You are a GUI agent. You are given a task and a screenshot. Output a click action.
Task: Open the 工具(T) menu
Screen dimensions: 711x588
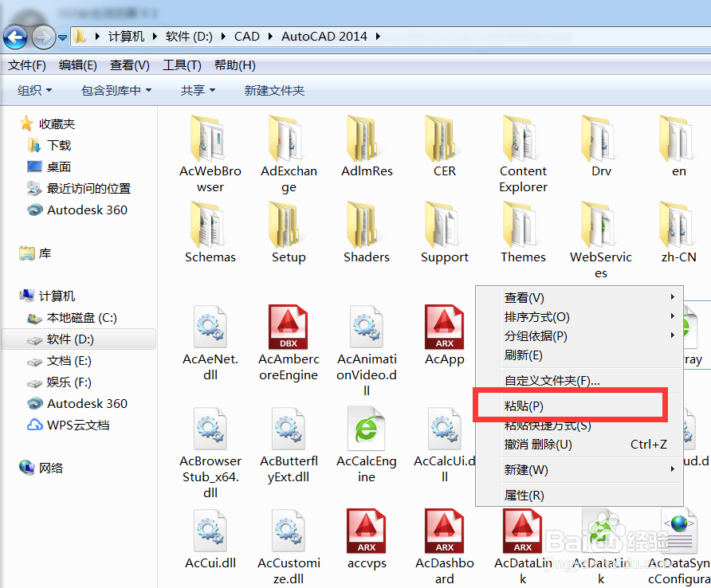tap(182, 65)
